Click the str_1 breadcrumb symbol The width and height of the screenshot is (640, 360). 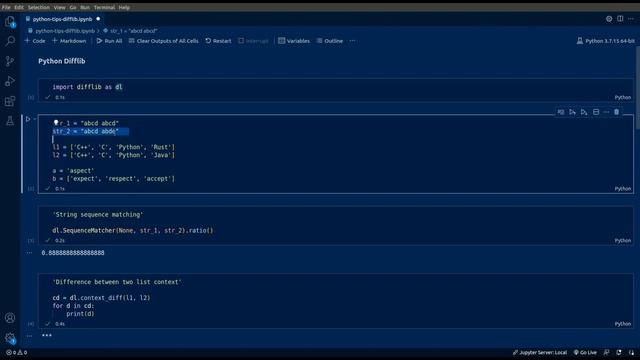(130, 31)
